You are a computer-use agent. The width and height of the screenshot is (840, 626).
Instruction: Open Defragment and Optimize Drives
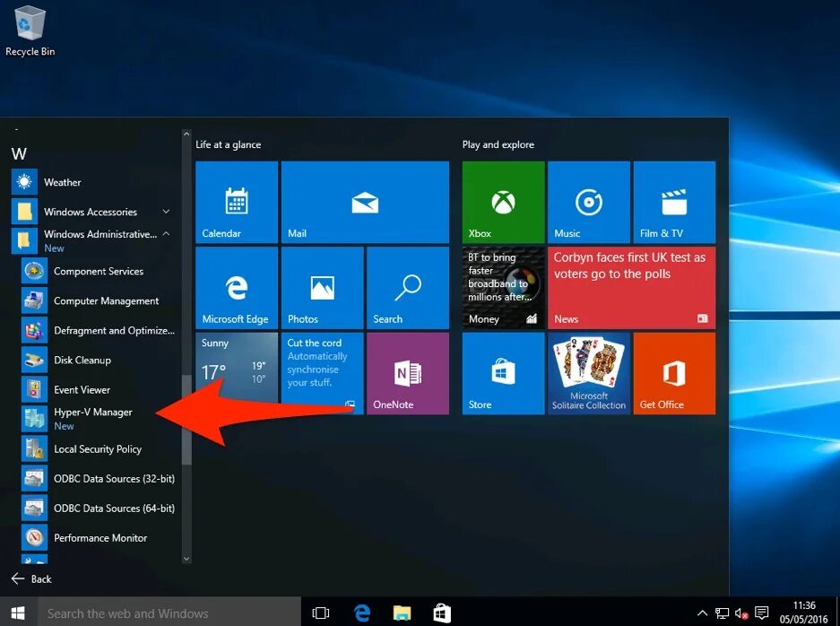coord(100,331)
